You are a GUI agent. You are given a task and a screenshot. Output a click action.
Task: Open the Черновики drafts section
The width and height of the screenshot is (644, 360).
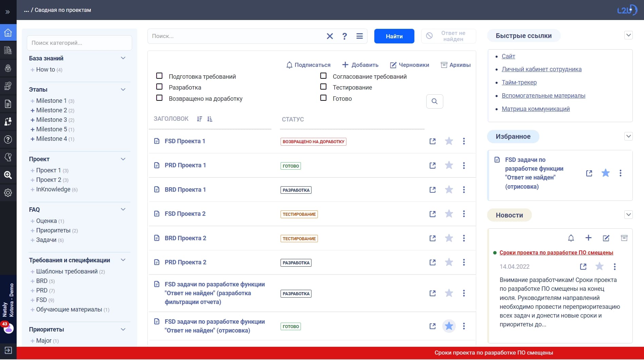tap(409, 65)
